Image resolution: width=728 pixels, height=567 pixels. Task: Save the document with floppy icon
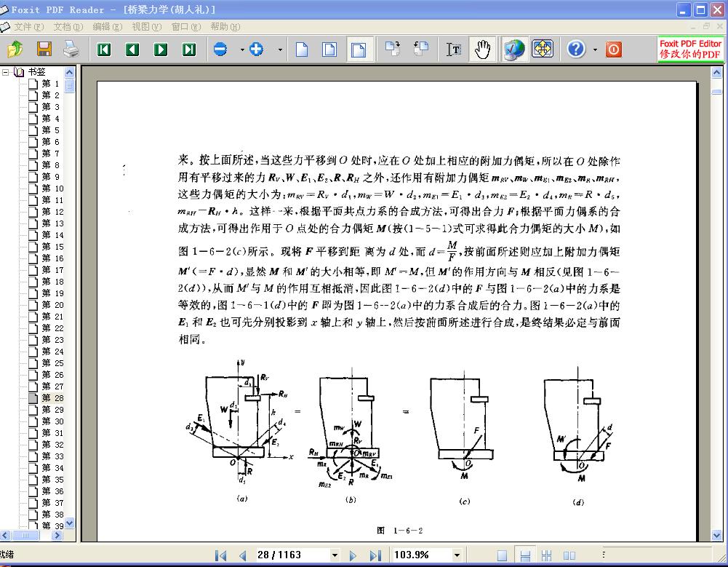pyautogui.click(x=44, y=49)
